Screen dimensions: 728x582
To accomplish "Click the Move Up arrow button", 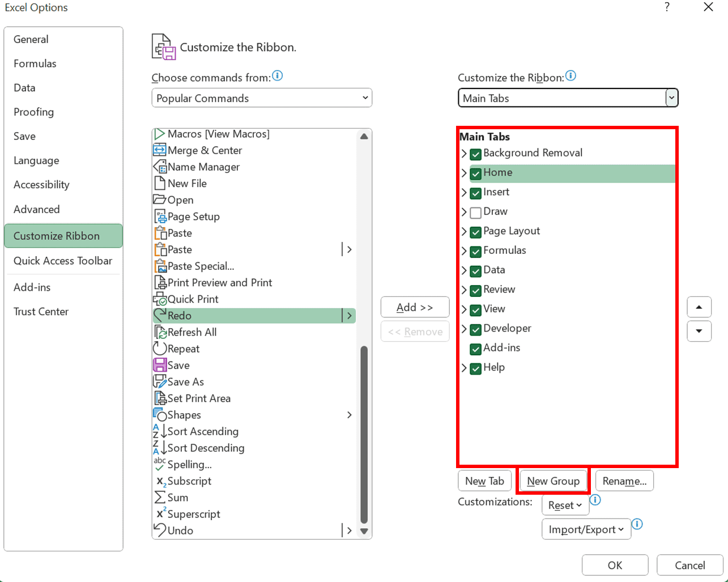I will pos(699,307).
